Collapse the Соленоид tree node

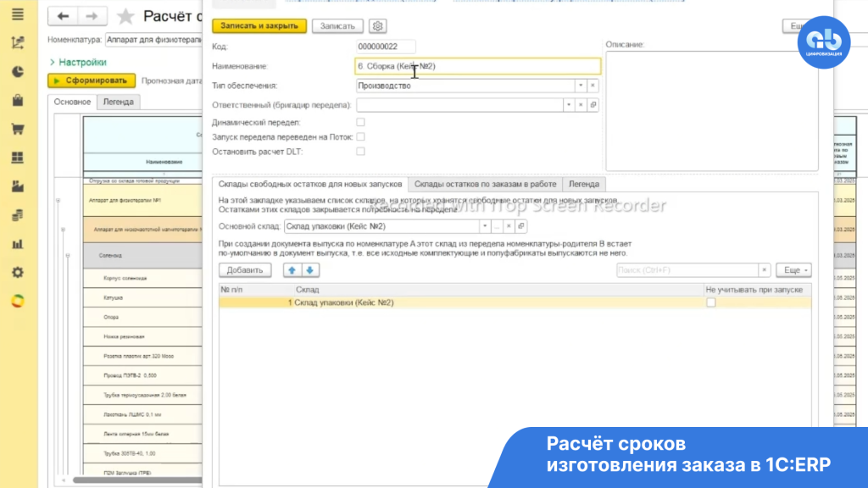pos(68,256)
